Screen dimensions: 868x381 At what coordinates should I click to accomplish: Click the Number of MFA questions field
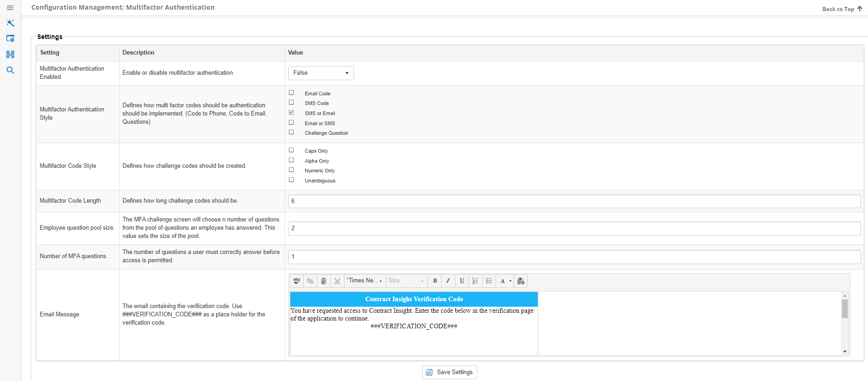coord(574,257)
